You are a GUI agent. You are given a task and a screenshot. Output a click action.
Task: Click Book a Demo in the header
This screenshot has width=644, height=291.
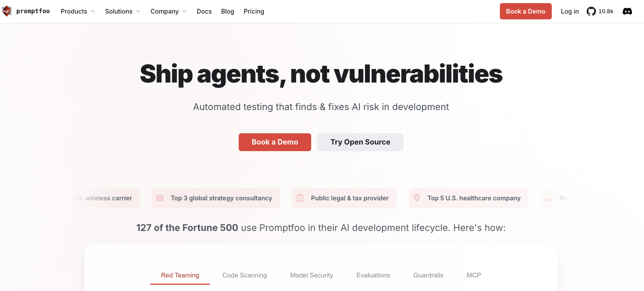[525, 12]
